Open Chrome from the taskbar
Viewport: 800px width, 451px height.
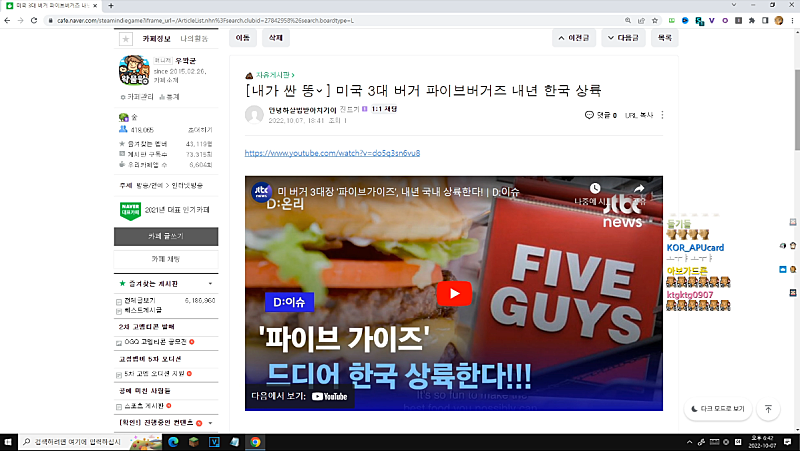[255, 442]
